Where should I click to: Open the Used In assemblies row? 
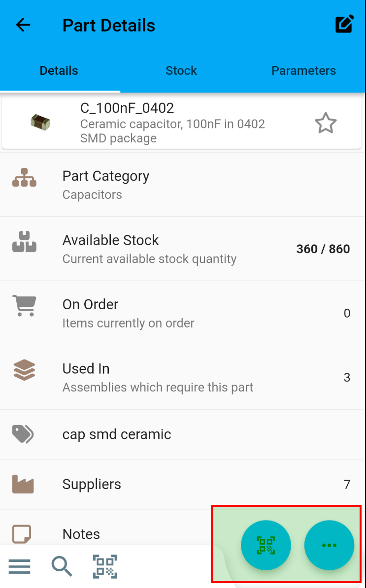tap(182, 377)
